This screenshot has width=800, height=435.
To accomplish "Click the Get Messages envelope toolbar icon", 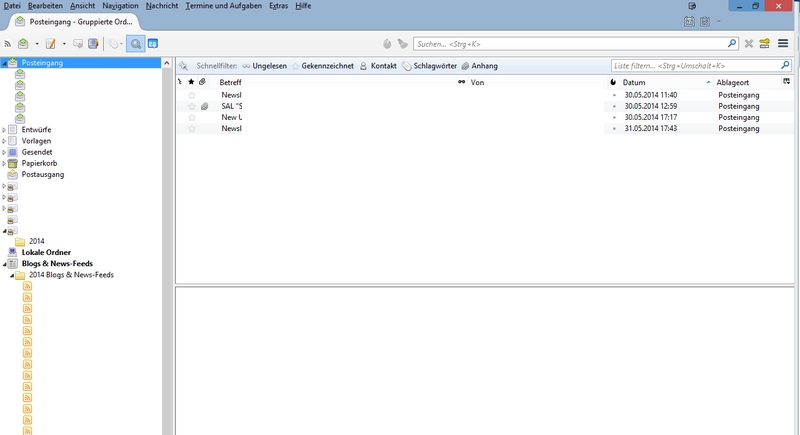I will [23, 44].
